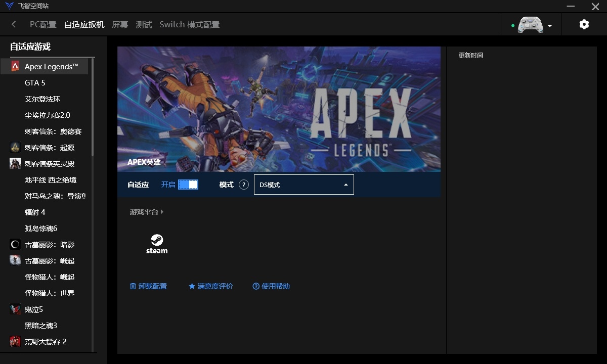Expand the 游戏平台 section
The width and height of the screenshot is (607, 364).
click(147, 212)
